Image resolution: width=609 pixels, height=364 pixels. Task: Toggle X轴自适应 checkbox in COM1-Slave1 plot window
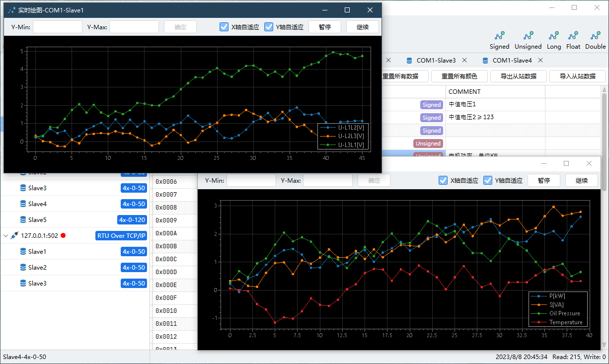(224, 27)
